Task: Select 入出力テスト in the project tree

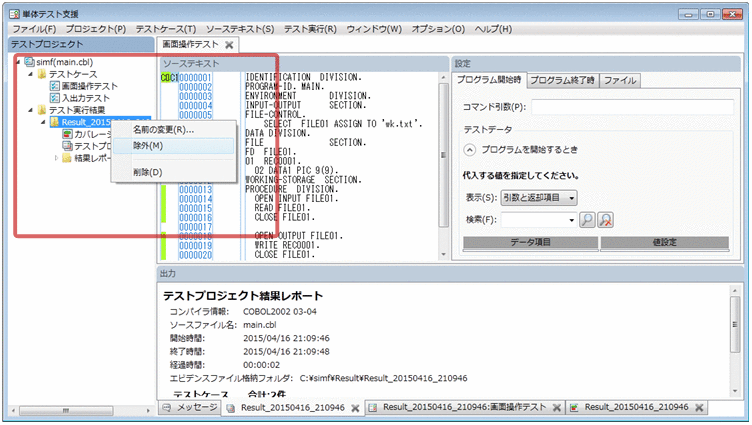Action: pos(85,98)
